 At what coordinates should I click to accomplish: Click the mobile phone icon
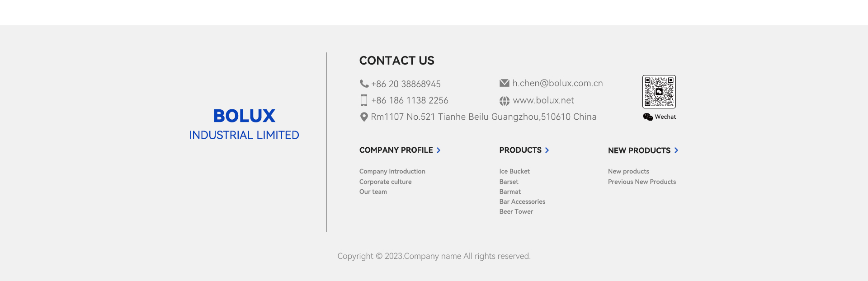point(364,100)
